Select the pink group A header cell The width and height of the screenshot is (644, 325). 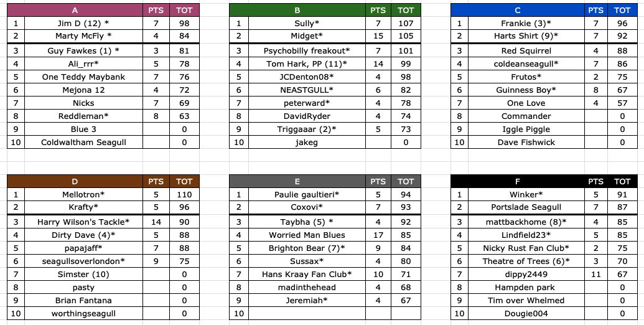[75, 10]
